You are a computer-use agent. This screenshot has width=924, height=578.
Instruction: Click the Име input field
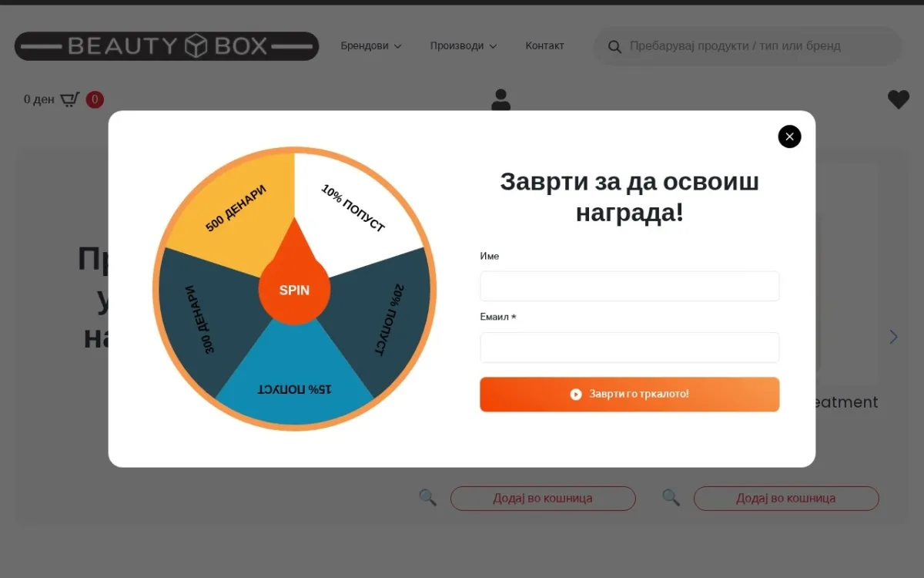click(629, 286)
